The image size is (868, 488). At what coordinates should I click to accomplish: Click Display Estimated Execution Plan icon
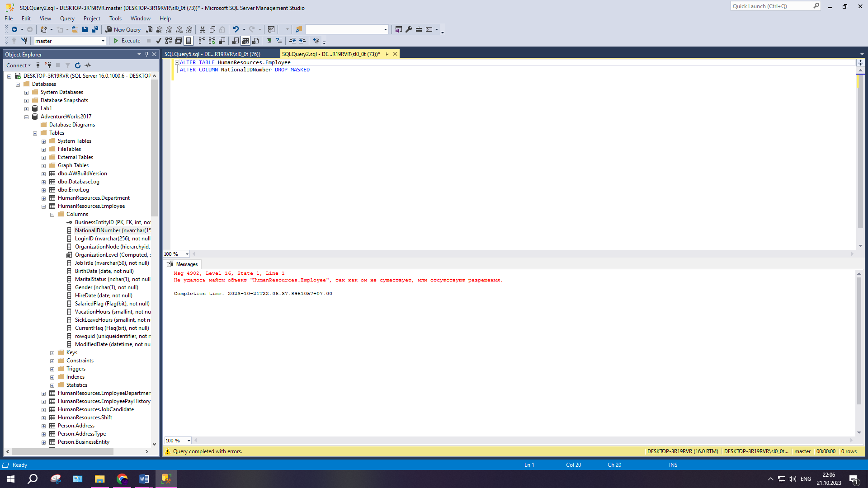[x=169, y=41]
